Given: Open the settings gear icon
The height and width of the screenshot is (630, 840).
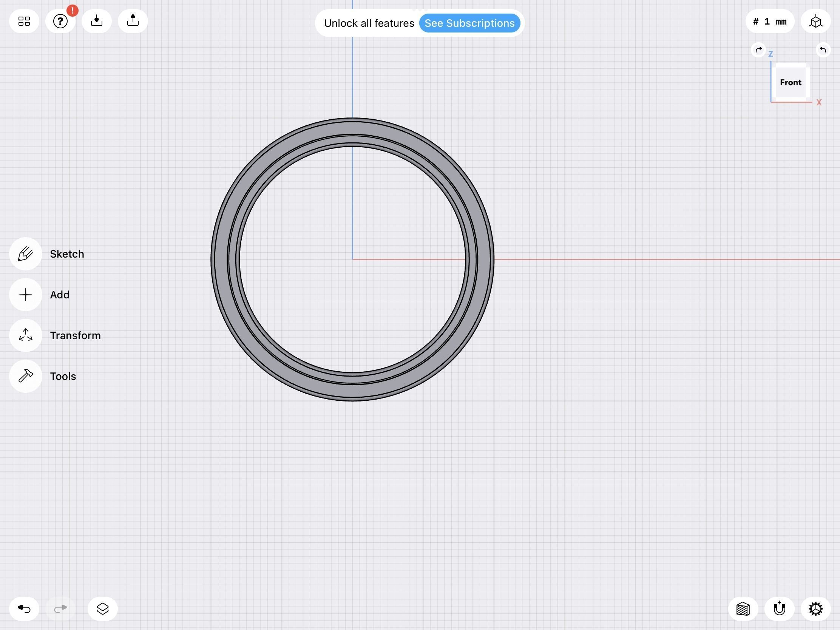Looking at the screenshot, I should [x=815, y=609].
